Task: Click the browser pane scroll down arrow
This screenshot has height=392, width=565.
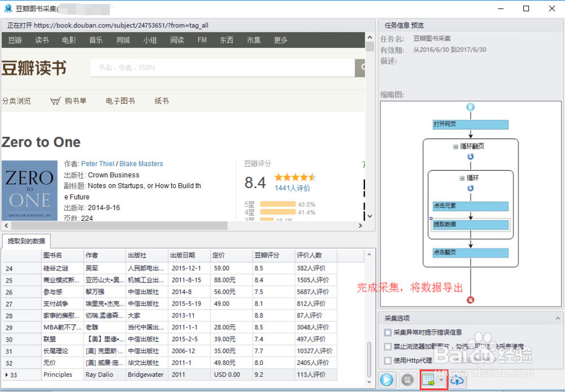Action: [370, 216]
